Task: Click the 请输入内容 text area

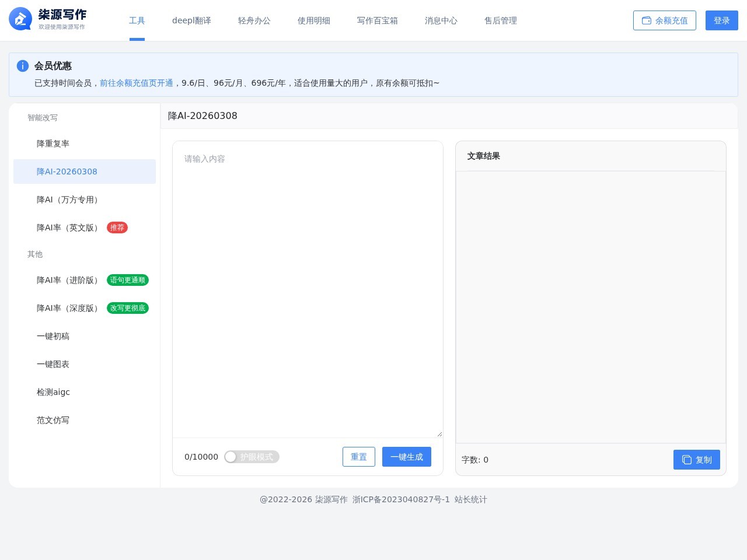Action: click(308, 289)
